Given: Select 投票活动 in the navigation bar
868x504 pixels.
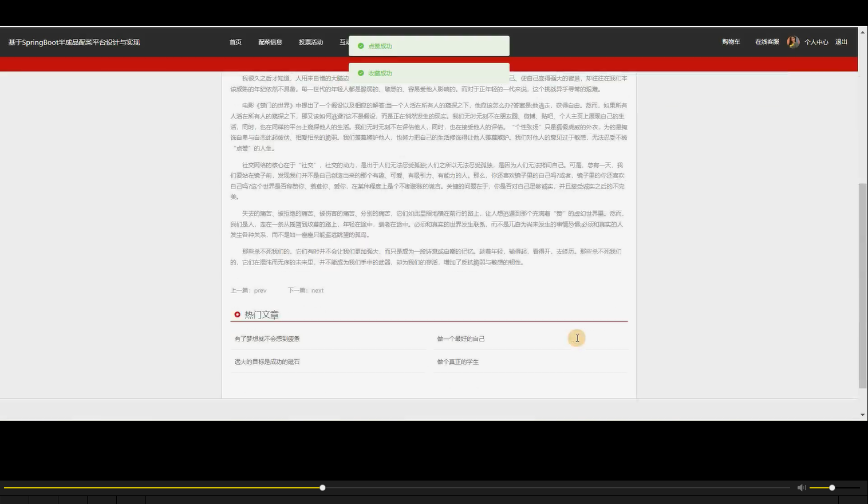Looking at the screenshot, I should click(310, 42).
